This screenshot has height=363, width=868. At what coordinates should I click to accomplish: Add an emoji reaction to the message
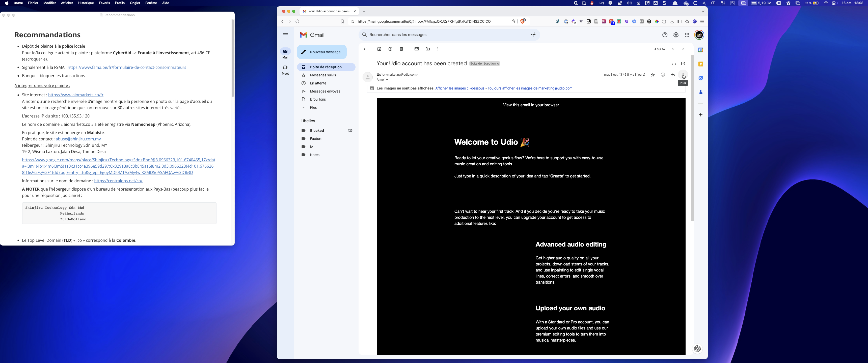pos(663,75)
